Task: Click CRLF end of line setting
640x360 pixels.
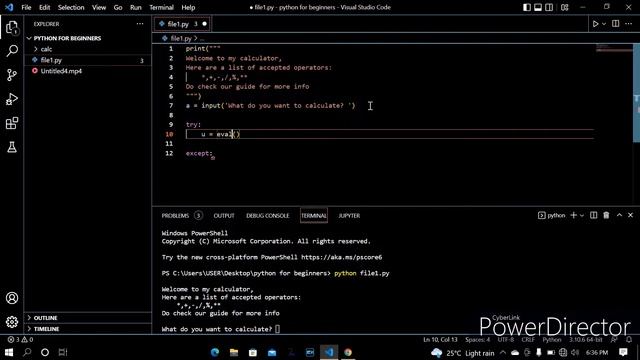Action: coord(528,340)
